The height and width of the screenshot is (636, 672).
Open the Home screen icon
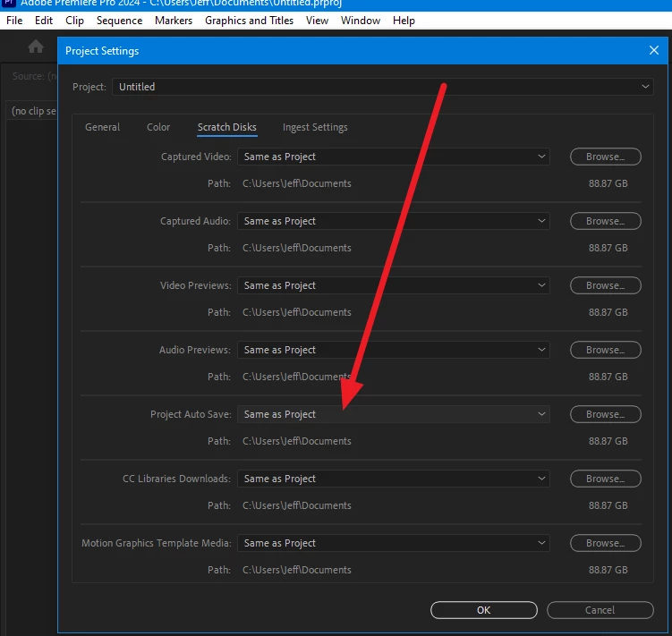click(x=36, y=47)
